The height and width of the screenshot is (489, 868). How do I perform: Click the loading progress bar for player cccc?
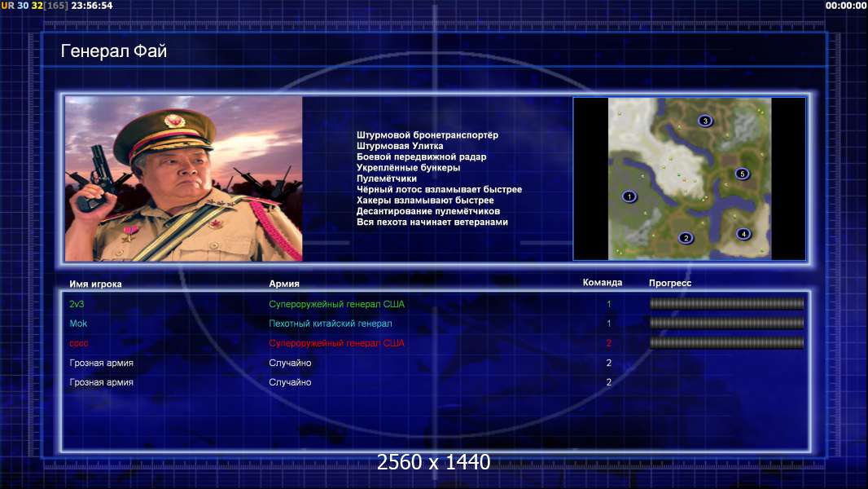click(726, 343)
